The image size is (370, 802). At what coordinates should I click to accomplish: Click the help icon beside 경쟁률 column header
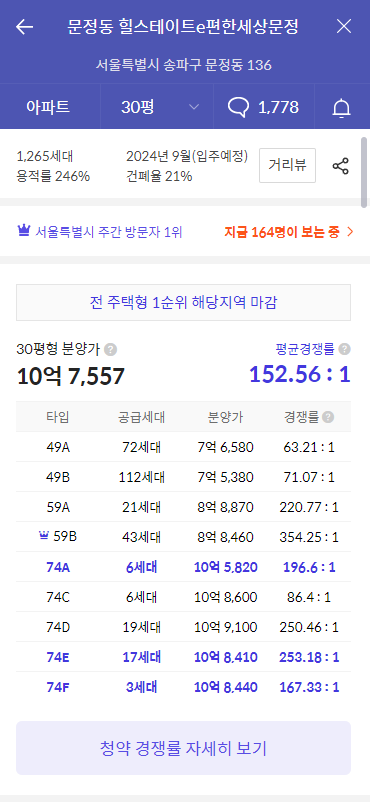click(x=329, y=417)
